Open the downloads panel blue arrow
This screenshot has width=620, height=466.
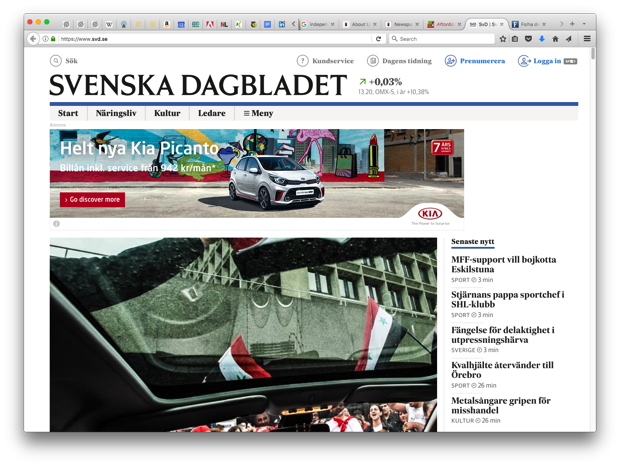click(542, 39)
